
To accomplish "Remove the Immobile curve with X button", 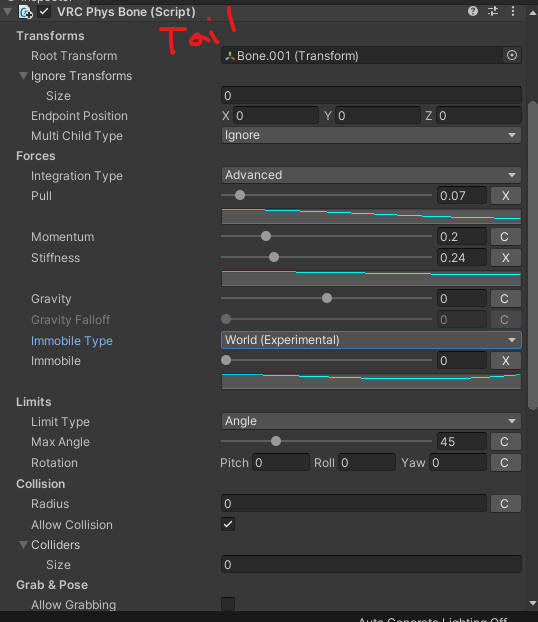I will point(505,361).
